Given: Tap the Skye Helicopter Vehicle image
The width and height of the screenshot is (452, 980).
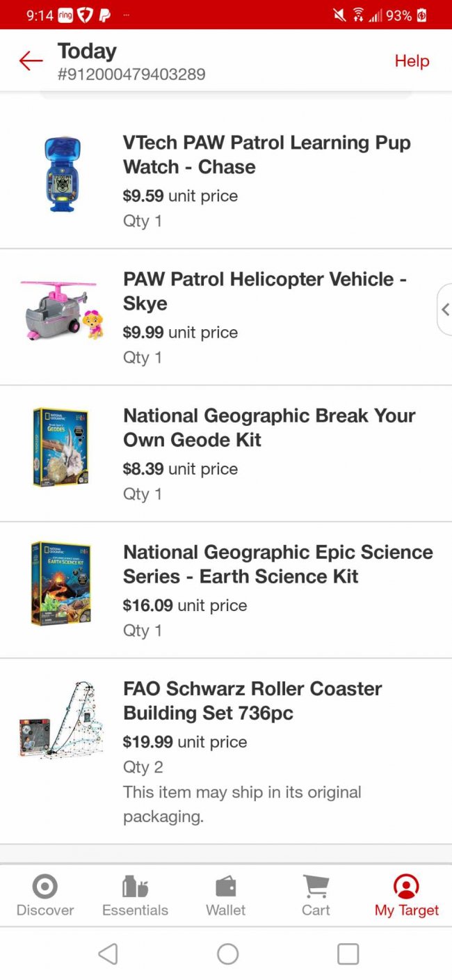Looking at the screenshot, I should pyautogui.click(x=62, y=310).
